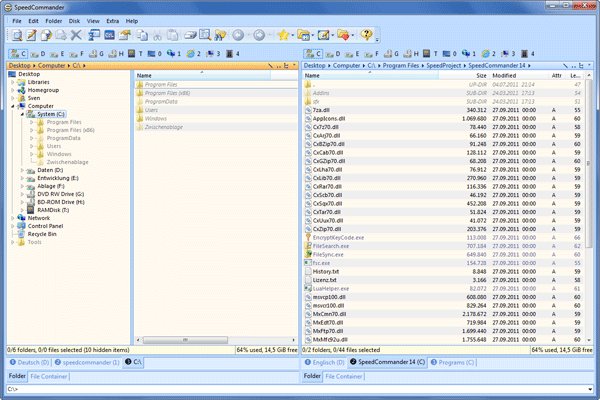
Task: Select drive T in left drive bar
Action: pyautogui.click(x=135, y=54)
